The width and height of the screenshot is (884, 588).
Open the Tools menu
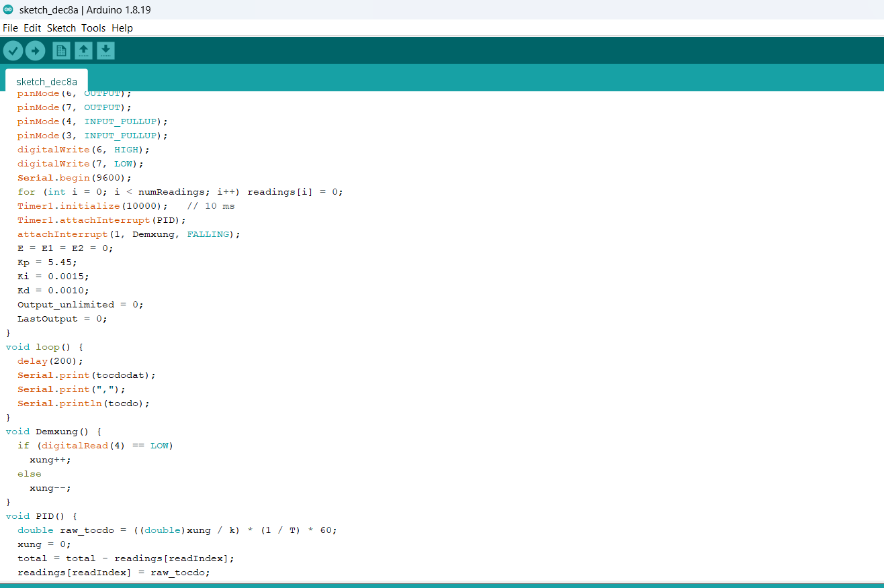pos(93,28)
